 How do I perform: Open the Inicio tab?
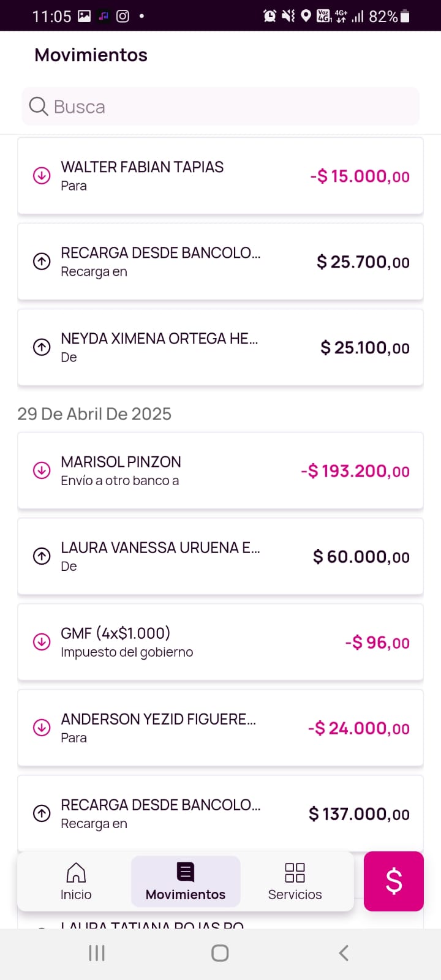point(76,881)
